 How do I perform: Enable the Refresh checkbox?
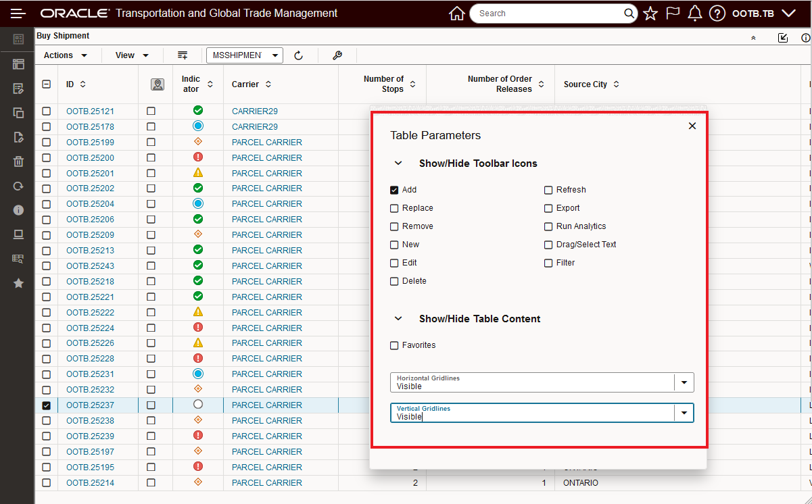[548, 190]
